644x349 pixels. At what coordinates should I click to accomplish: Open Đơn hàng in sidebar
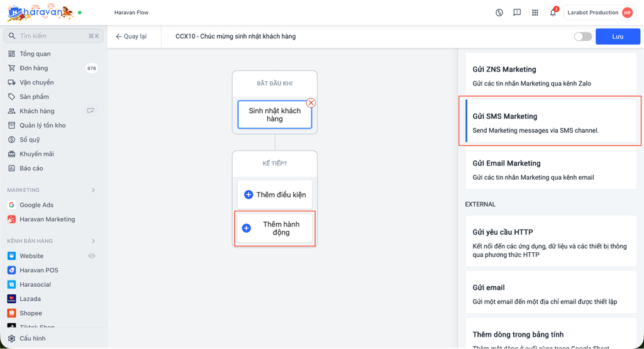coord(34,68)
